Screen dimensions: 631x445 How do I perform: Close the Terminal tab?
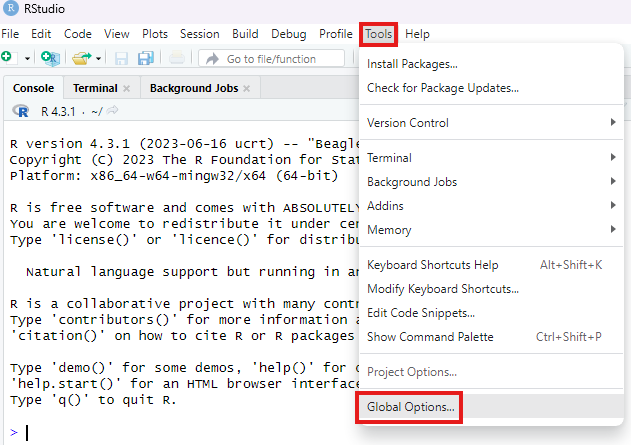pos(126,88)
